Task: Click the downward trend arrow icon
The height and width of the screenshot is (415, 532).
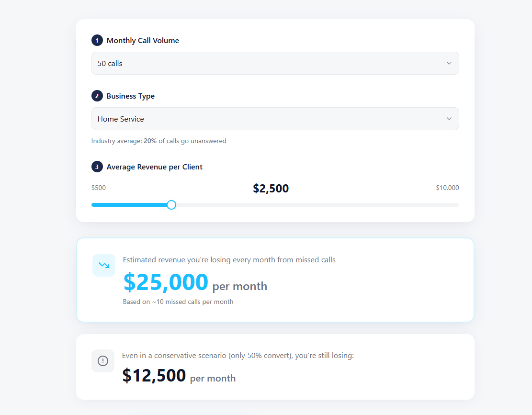Action: pyautogui.click(x=104, y=265)
